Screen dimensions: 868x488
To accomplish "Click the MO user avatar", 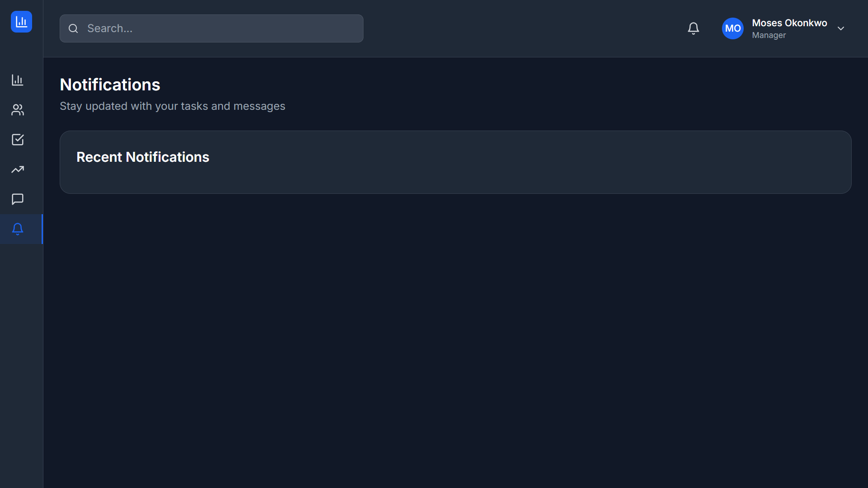I will (x=732, y=28).
